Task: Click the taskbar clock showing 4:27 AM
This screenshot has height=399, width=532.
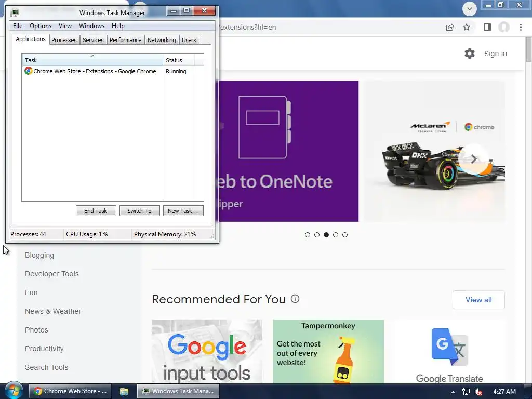Action: 504,392
